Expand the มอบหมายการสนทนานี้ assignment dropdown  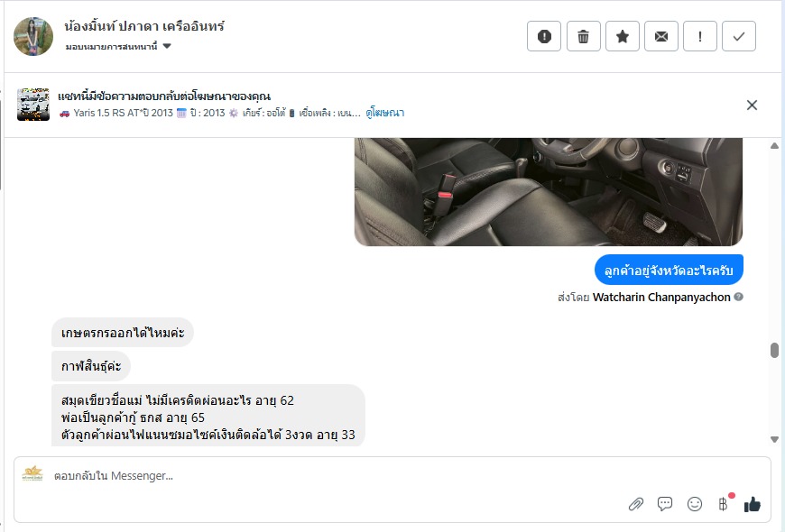pyautogui.click(x=118, y=46)
